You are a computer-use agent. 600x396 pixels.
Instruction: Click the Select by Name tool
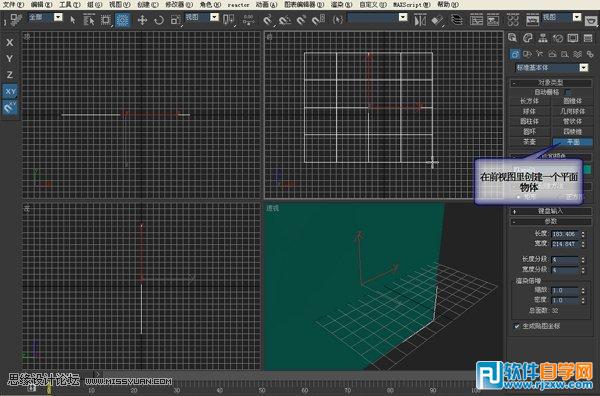[89, 20]
